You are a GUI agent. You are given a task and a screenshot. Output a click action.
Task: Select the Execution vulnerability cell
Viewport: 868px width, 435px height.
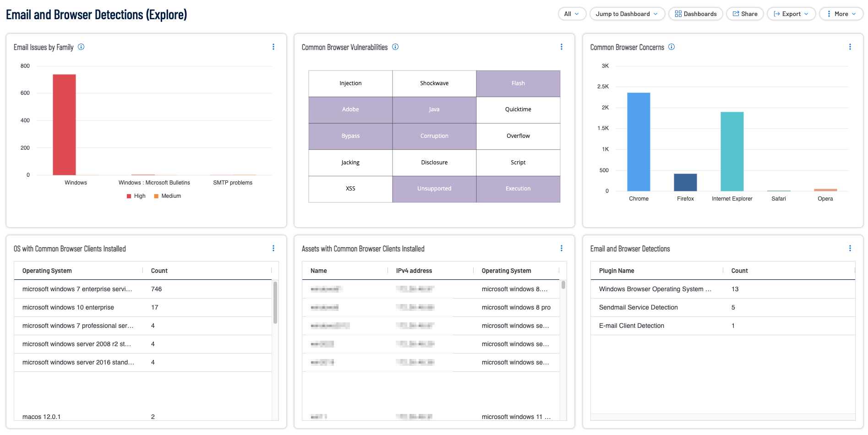518,189
